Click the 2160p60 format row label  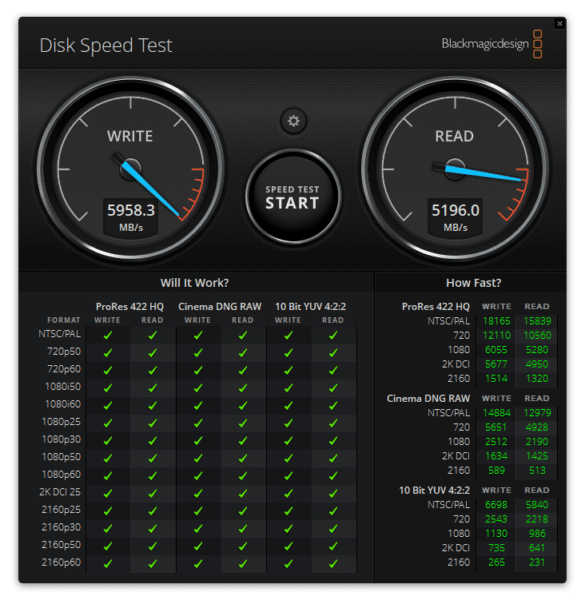click(x=61, y=562)
